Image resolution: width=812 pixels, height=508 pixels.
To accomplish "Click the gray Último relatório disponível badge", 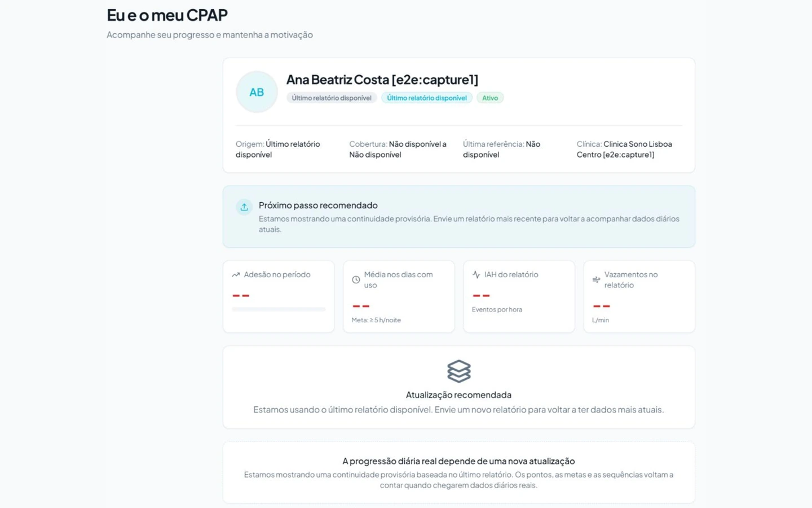I will 332,98.
